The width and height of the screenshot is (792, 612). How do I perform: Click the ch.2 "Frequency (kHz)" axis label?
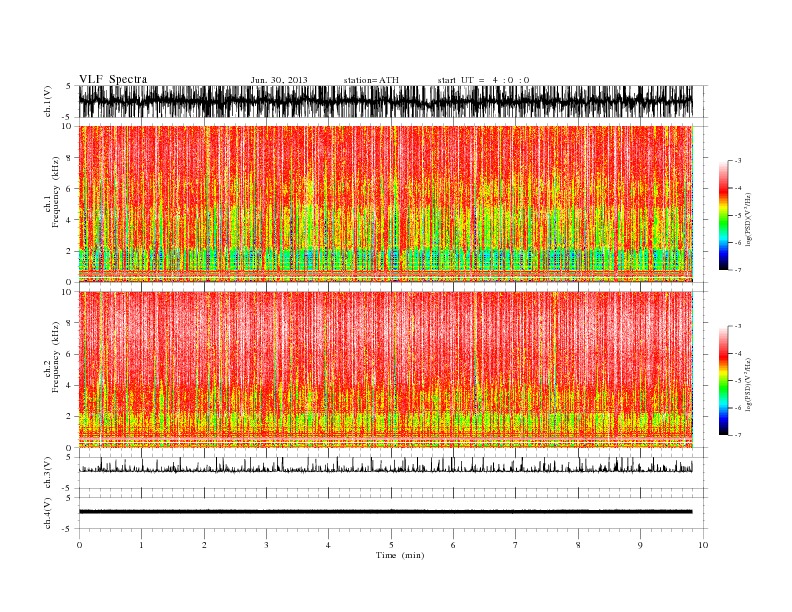(x=55, y=358)
